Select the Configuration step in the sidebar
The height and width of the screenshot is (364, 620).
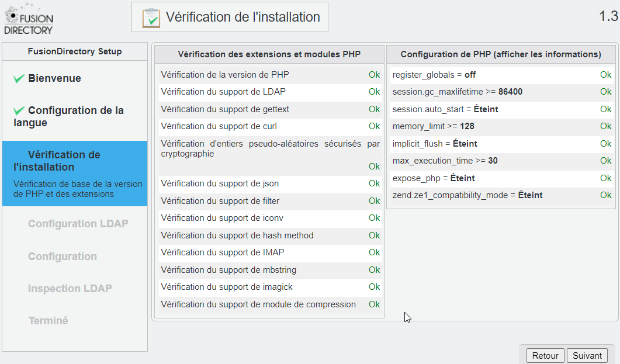click(x=63, y=256)
